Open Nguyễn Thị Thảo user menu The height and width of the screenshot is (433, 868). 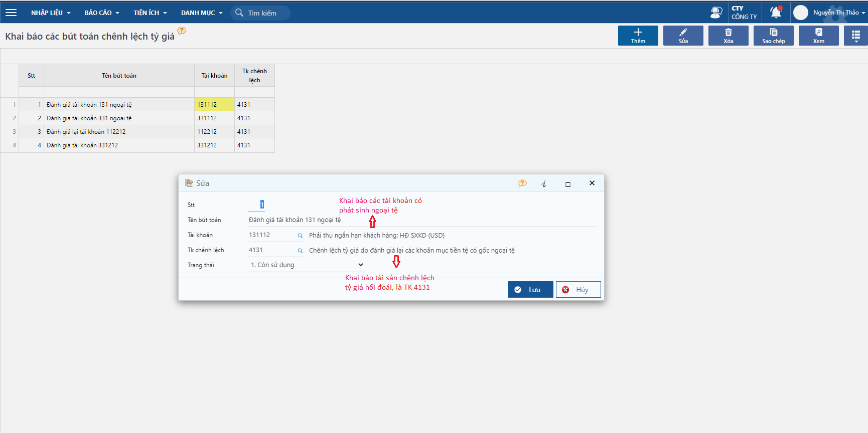coord(835,13)
